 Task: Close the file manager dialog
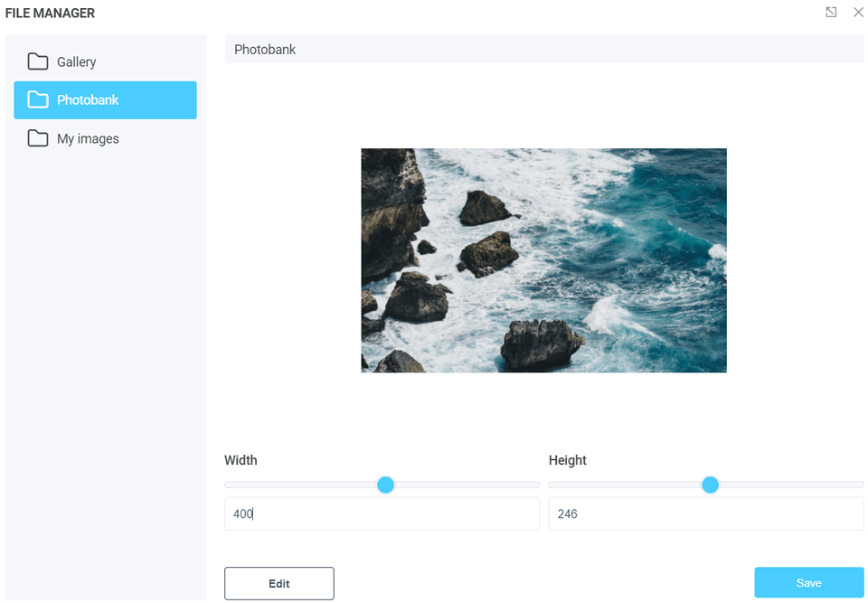(x=858, y=13)
